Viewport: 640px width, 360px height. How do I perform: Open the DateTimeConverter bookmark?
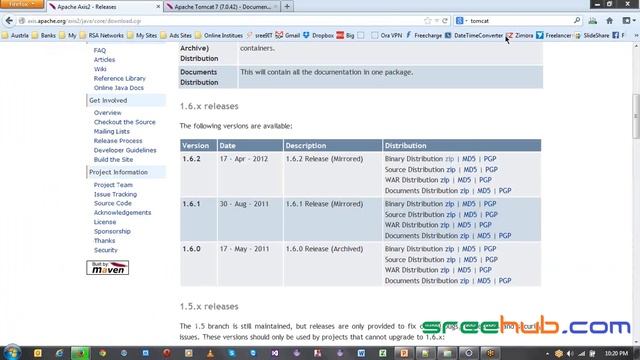(474, 36)
